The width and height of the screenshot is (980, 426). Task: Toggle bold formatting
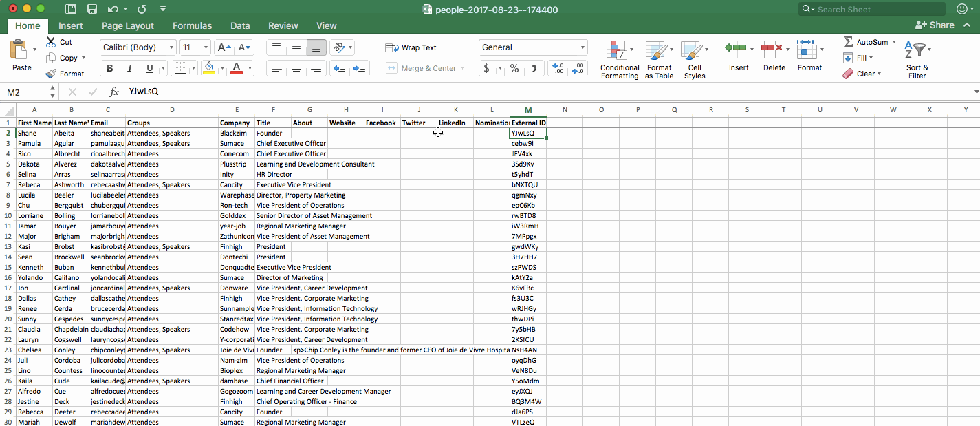tap(110, 68)
